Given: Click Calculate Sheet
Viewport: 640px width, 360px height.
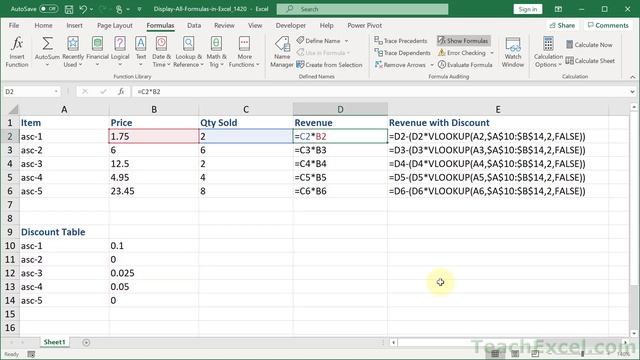Looking at the screenshot, I should (x=590, y=60).
